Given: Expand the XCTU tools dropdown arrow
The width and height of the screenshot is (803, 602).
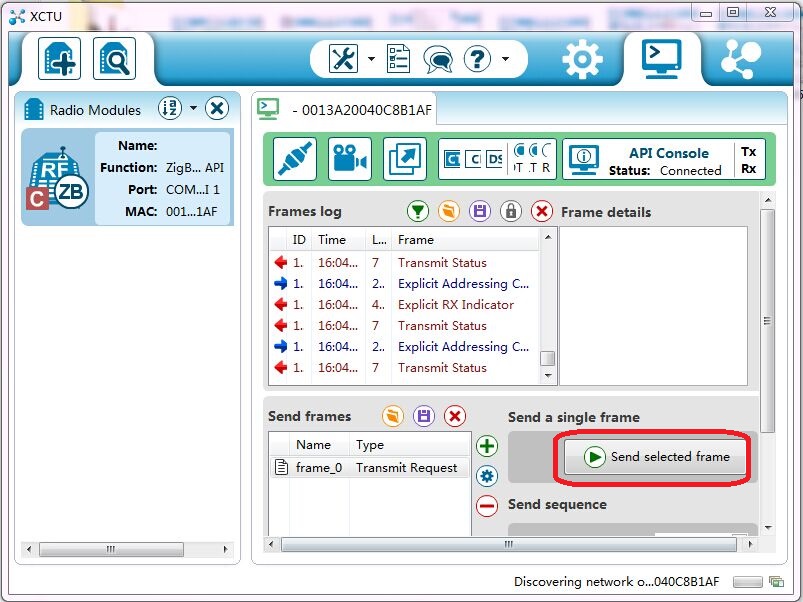Looking at the screenshot, I should pyautogui.click(x=371, y=59).
